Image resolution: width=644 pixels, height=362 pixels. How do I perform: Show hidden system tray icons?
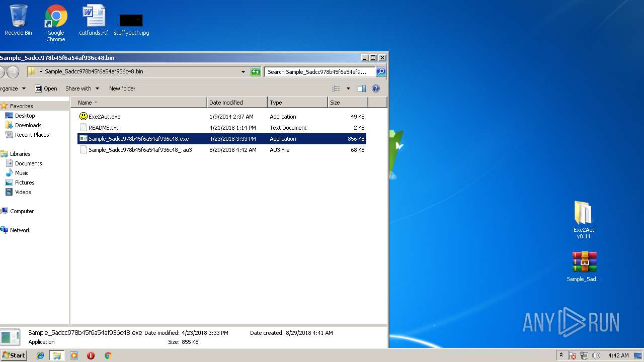click(561, 355)
